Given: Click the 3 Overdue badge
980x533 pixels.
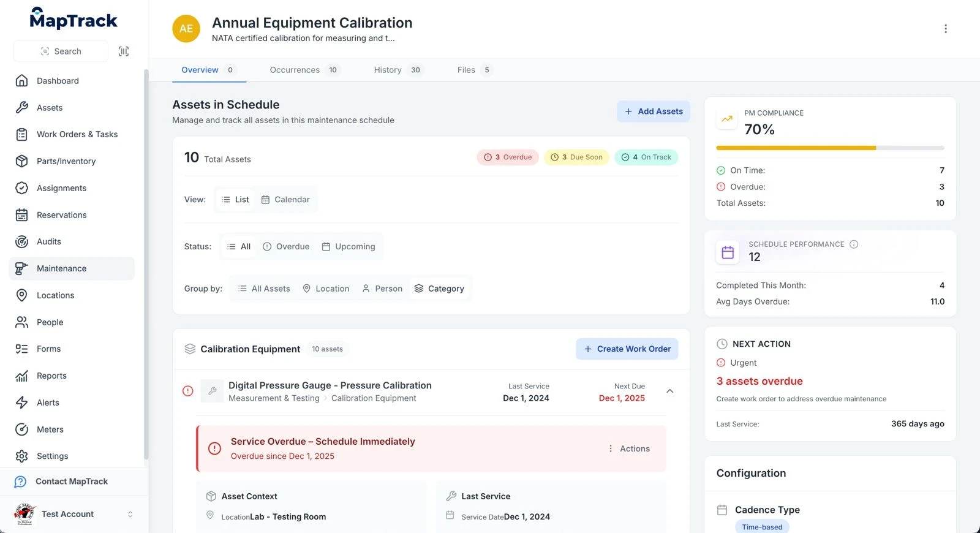Looking at the screenshot, I should coord(508,157).
